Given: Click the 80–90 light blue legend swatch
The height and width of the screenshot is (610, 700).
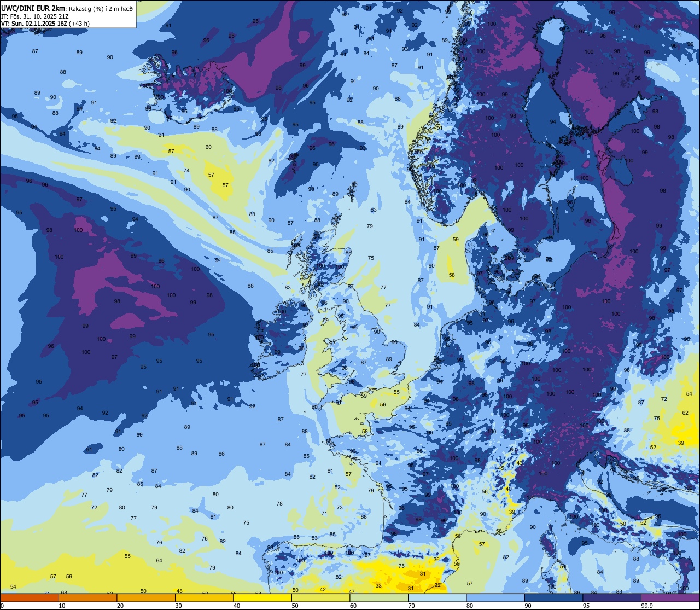Looking at the screenshot, I should pos(495,598).
